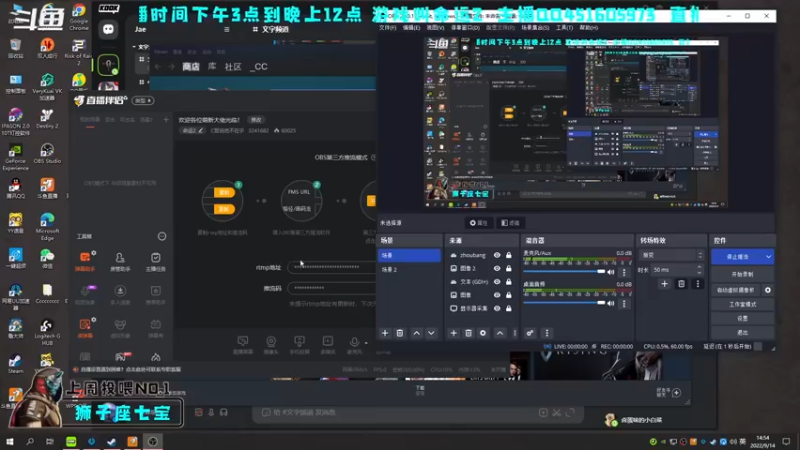Move scene up in OBS Scenes panel

[x=416, y=333]
